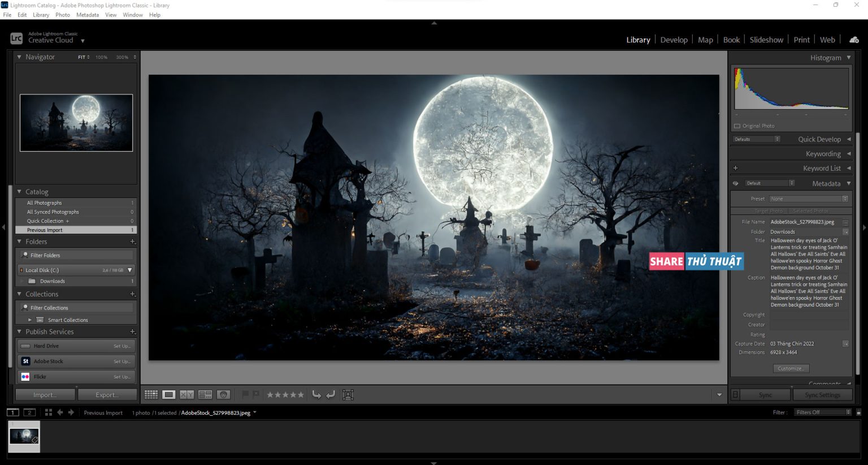Click the Export button

107,394
